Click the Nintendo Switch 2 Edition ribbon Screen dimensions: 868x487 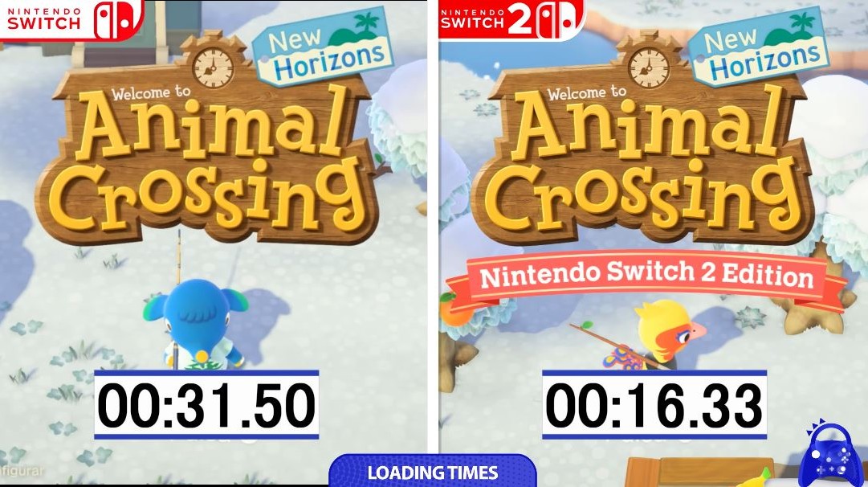point(646,277)
